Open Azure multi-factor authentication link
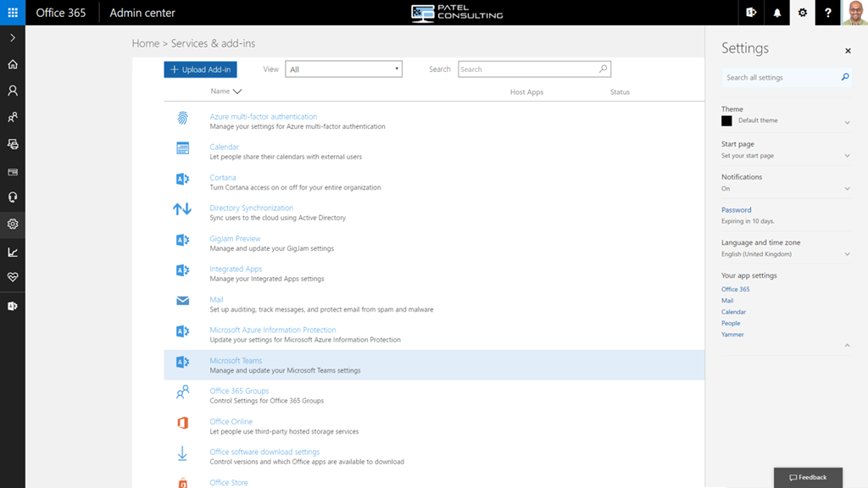This screenshot has height=488, width=868. [x=263, y=117]
